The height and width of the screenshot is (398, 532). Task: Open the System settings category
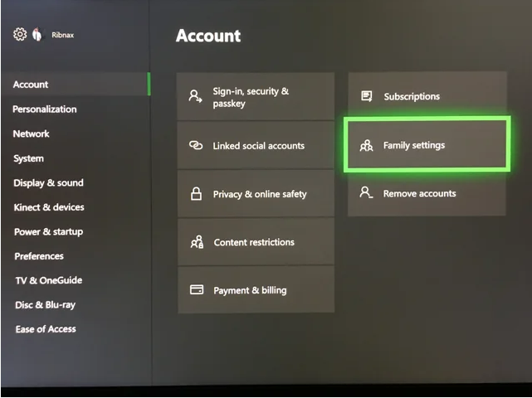click(28, 158)
